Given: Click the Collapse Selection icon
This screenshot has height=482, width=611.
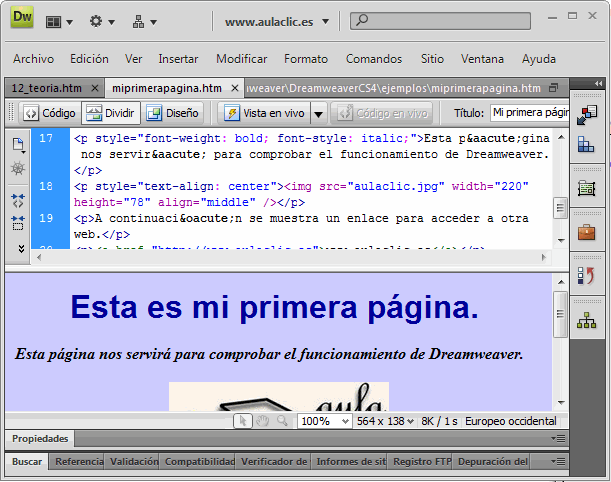Looking at the screenshot, I should (18, 223).
